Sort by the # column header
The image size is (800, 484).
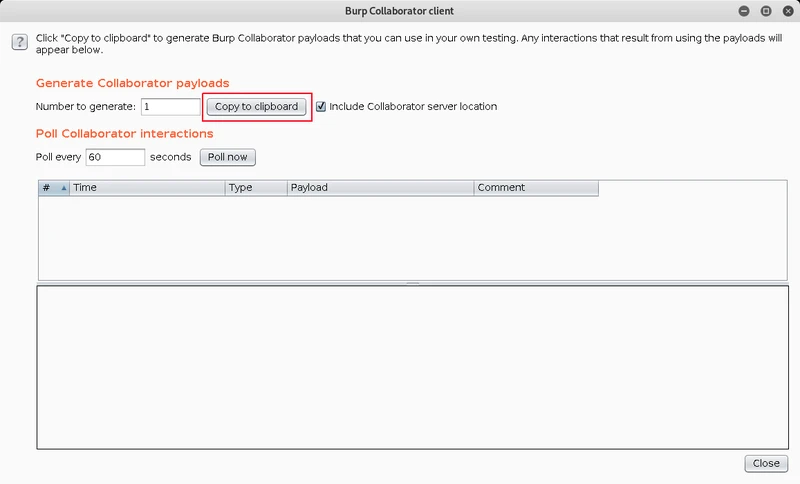tap(54, 188)
